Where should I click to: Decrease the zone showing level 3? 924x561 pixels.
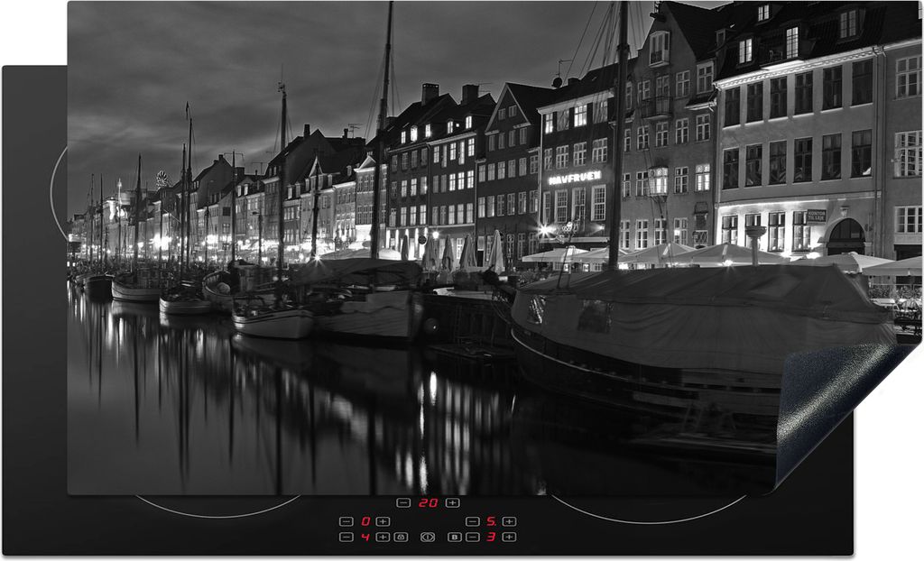coord(473,537)
